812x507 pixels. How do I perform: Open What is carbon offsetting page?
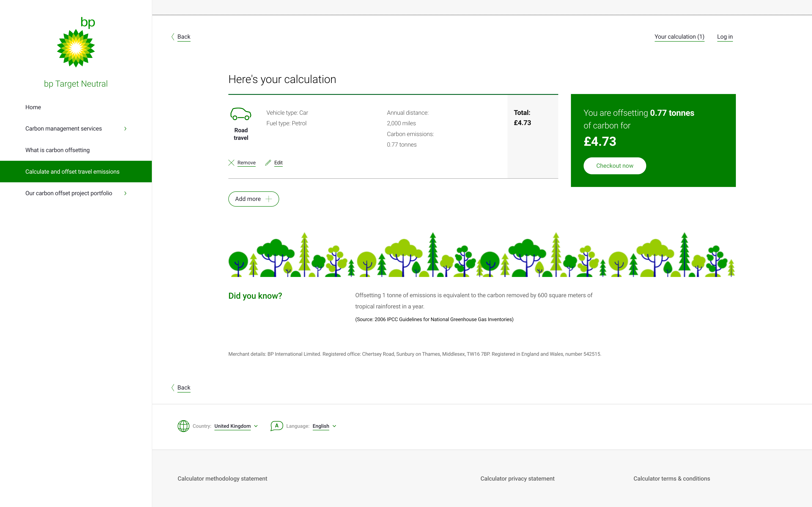click(x=57, y=150)
